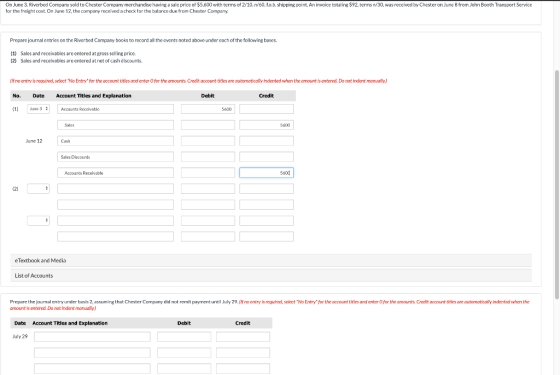Click the debit field on the Cash row
560x375 pixels.
[208, 141]
